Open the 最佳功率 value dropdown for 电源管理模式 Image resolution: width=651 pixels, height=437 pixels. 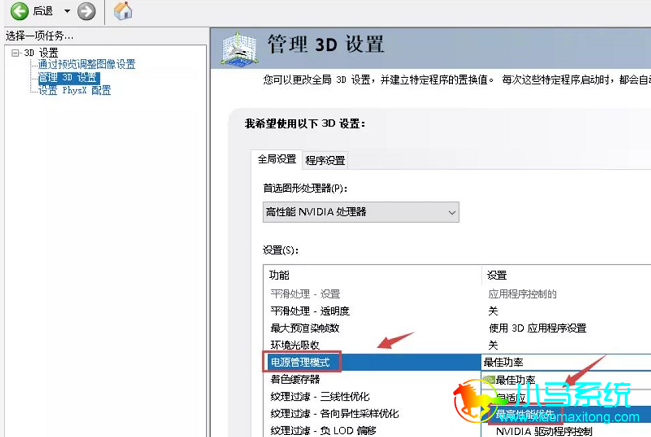[566, 362]
